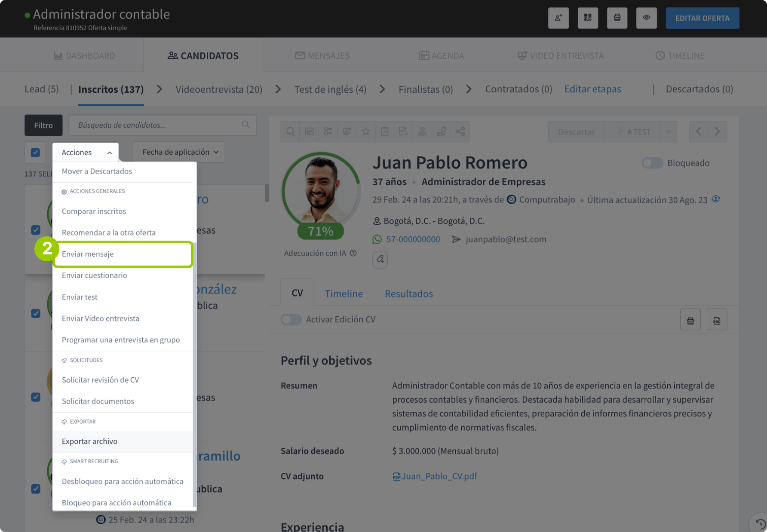Click the QR code icon in the header
Viewport: 767px width, 532px height.
(588, 18)
